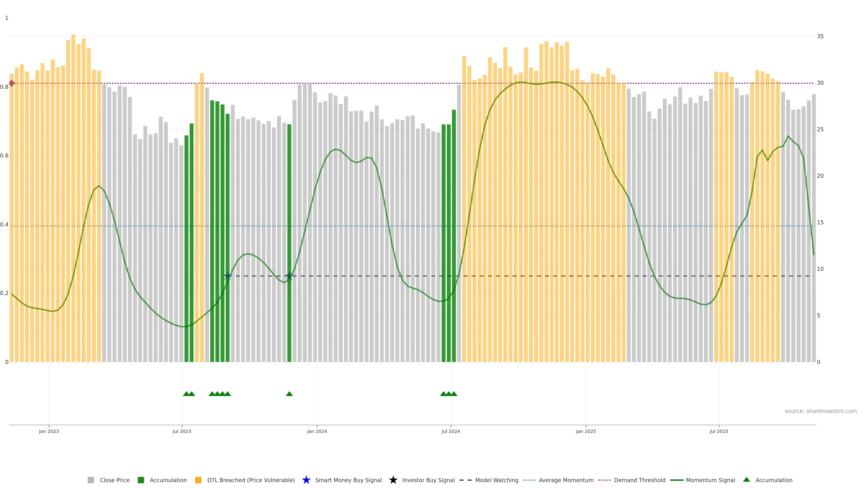Viewport: 868px width, 488px height.
Task: Click the first star marker on Model Watching line
Action: 228,276
